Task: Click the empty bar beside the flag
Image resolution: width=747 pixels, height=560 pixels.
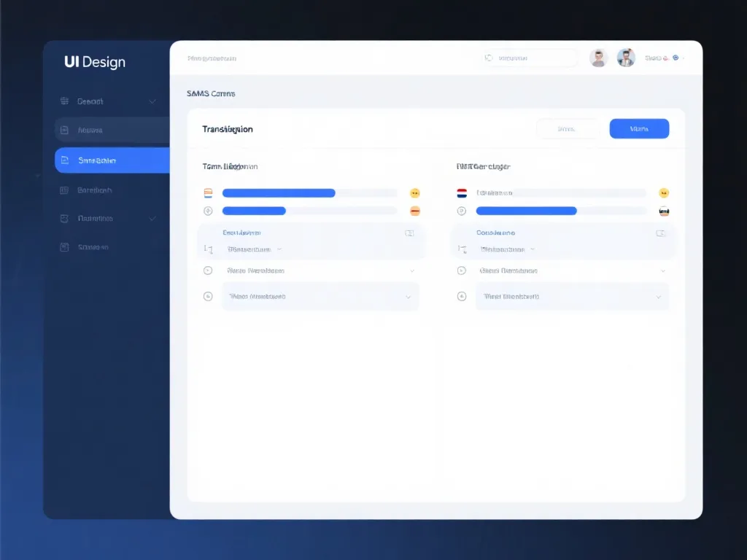Action: pos(561,192)
